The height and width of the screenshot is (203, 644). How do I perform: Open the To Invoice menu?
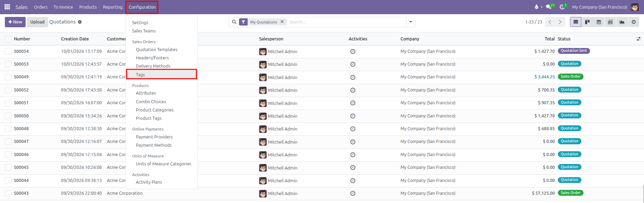[63, 7]
